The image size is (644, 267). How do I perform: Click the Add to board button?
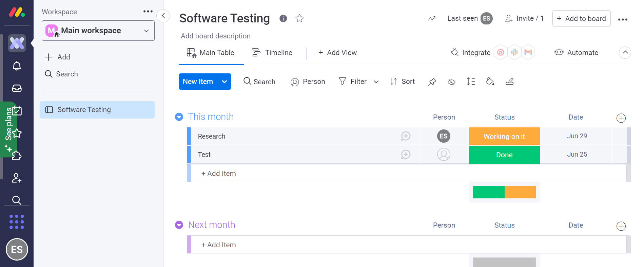click(581, 19)
